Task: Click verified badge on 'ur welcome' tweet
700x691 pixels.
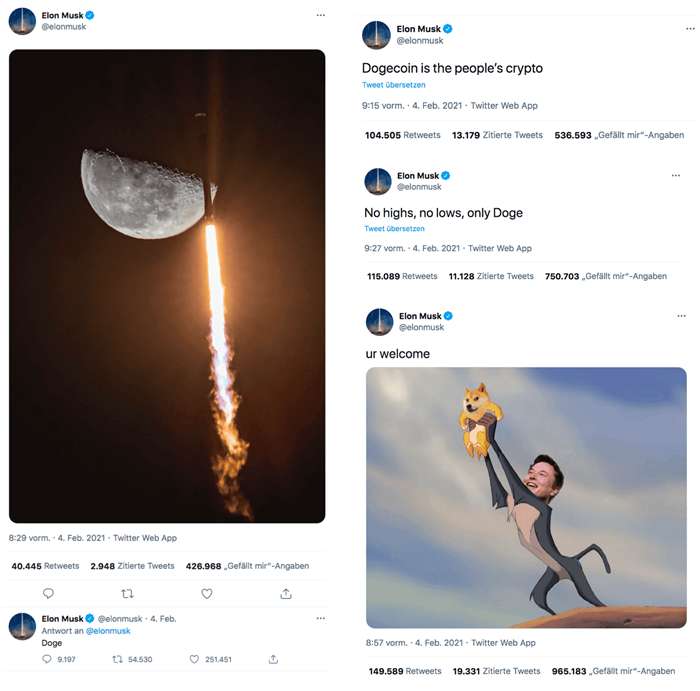Action: click(x=449, y=316)
